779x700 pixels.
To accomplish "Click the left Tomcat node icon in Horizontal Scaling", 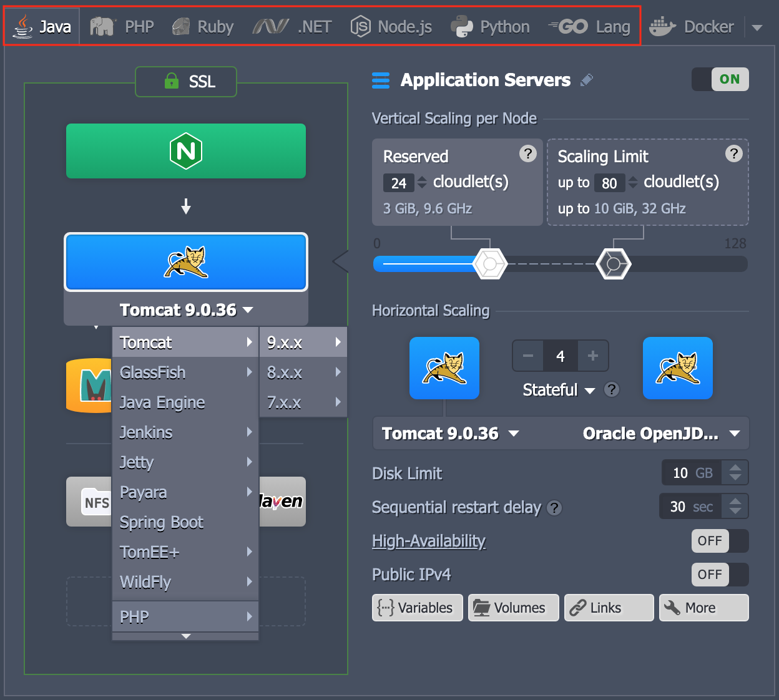I will 444,368.
